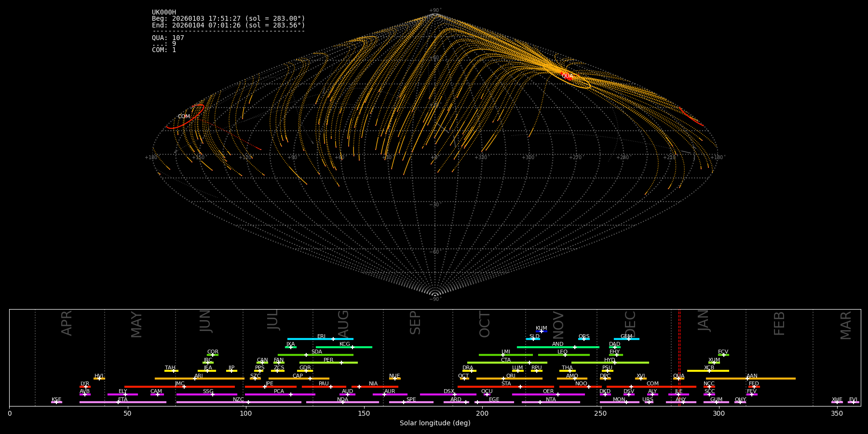Image resolution: width=868 pixels, height=434 pixels.
Task: Click the APR month label
Action: (x=67, y=323)
